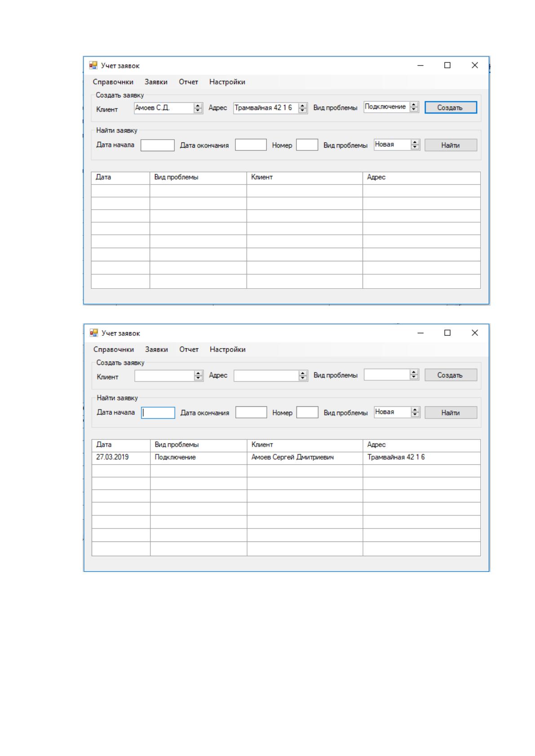The height and width of the screenshot is (756, 535).
Task: Click Создать button in the lower window
Action: coord(451,375)
